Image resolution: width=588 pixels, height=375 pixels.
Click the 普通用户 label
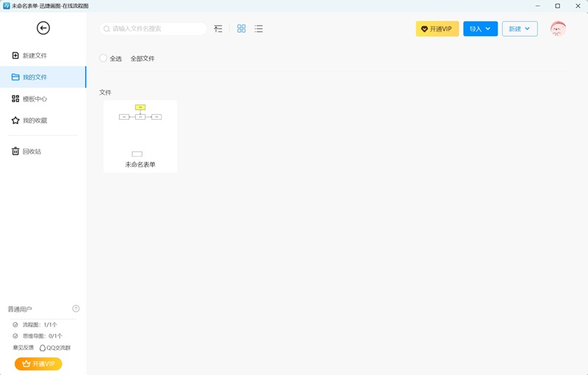coord(20,310)
